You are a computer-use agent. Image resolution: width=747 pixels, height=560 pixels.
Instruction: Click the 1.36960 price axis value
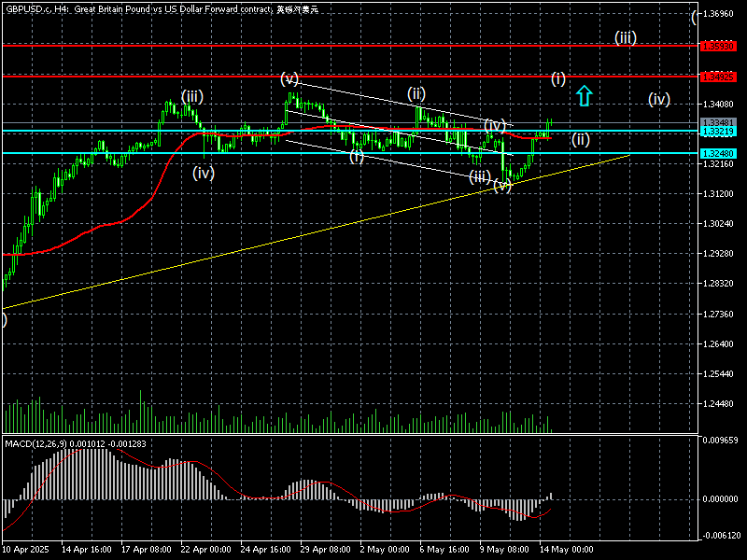point(718,14)
